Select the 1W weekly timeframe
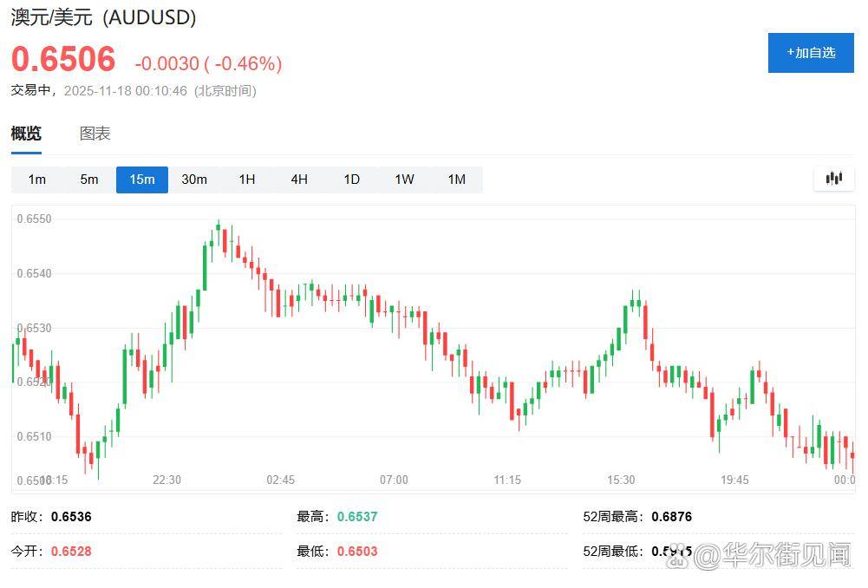This screenshot has height=588, width=868. (404, 180)
